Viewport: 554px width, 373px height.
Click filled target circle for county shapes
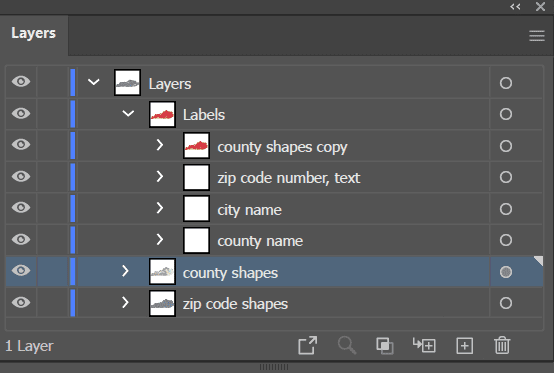coord(506,272)
